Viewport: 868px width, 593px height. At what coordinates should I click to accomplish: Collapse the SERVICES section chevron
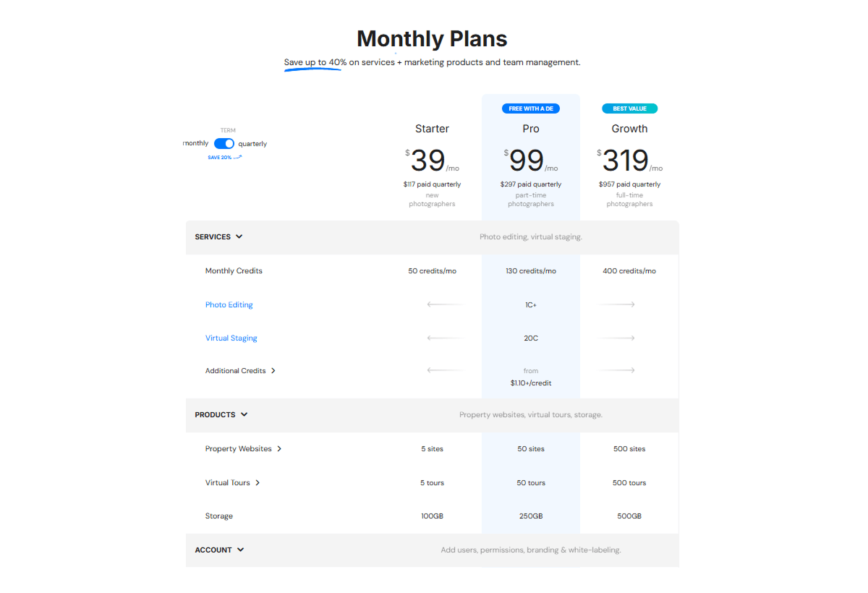click(239, 236)
